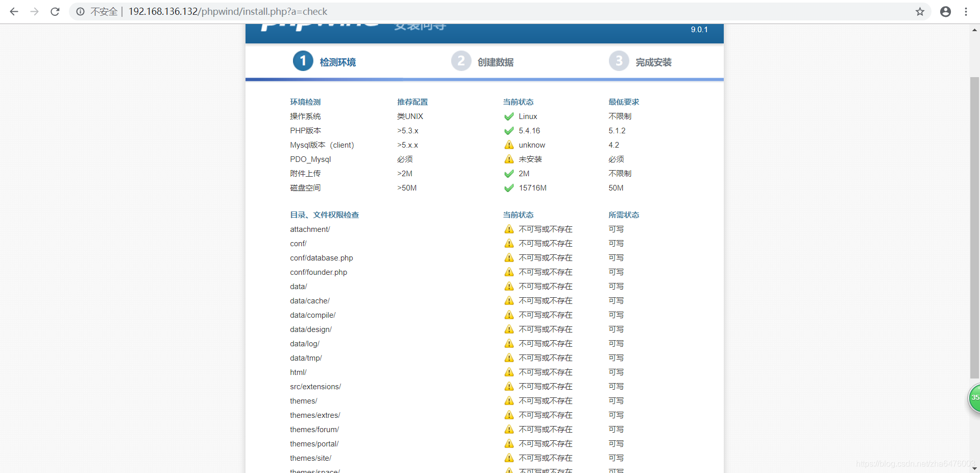Click the src/extensions/ directory name
The image size is (980, 473).
coord(315,387)
